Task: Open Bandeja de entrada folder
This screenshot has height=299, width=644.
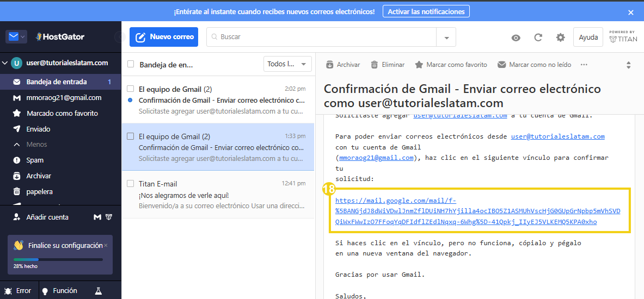Action: [60, 82]
